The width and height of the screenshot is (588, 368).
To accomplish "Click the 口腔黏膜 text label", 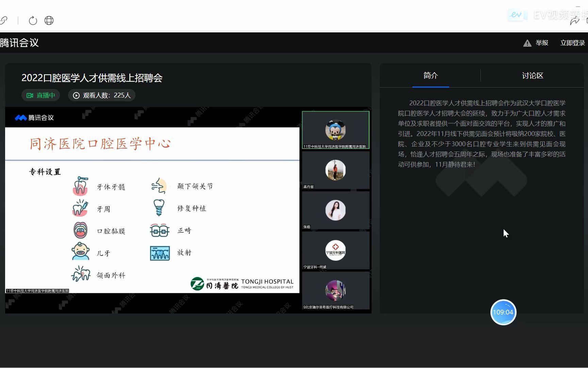I will tap(111, 231).
